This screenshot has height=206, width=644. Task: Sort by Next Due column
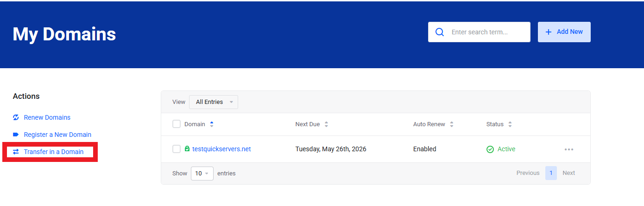pos(326,124)
